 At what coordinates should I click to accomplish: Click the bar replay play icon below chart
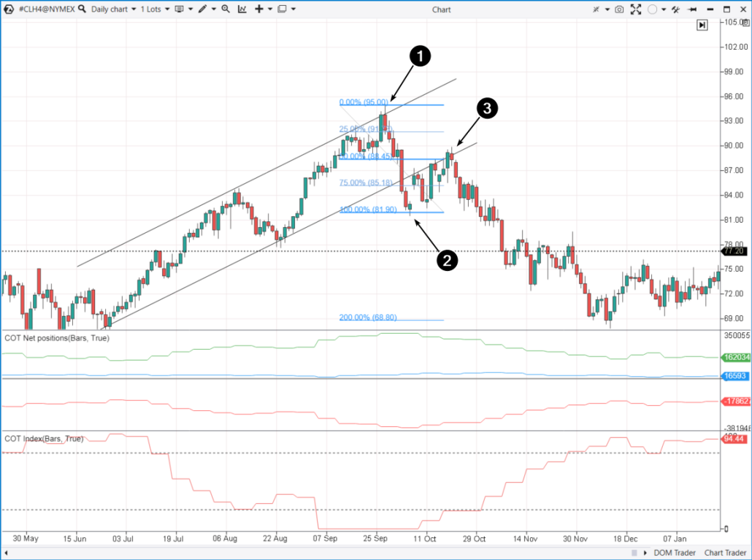coord(702,25)
